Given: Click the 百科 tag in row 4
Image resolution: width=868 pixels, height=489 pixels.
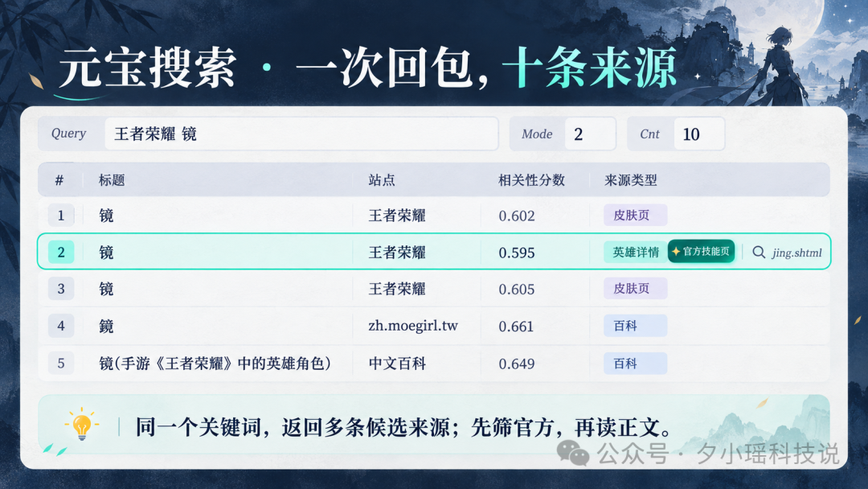Looking at the screenshot, I should click(635, 326).
